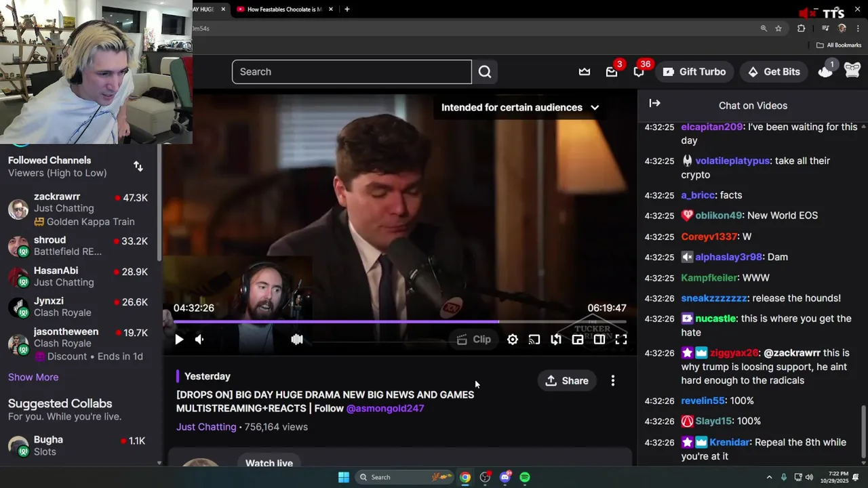The image size is (868, 488).
Task: Toggle theatre mode in the player
Action: tap(599, 340)
